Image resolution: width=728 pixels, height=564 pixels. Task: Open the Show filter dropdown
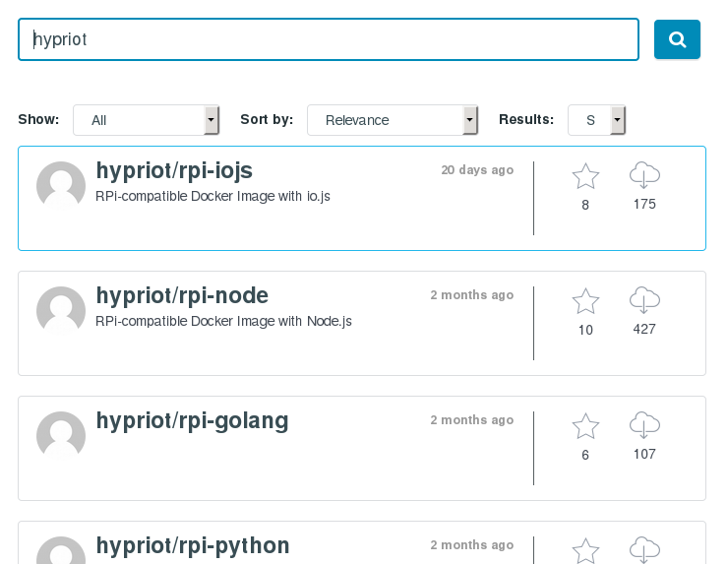[x=146, y=120]
